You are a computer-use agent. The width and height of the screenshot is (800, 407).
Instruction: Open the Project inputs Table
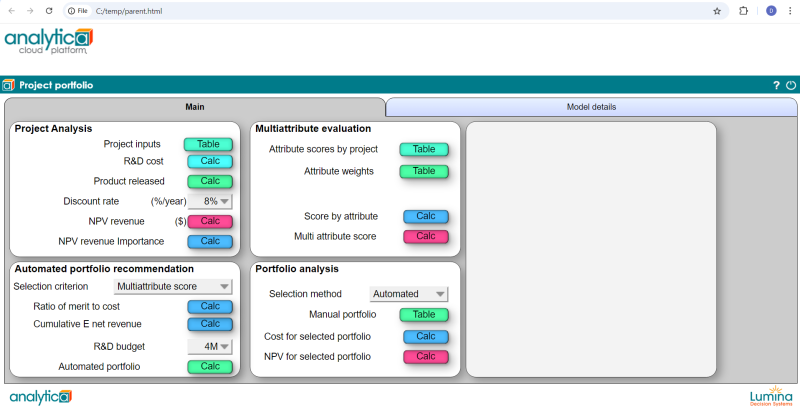[208, 144]
